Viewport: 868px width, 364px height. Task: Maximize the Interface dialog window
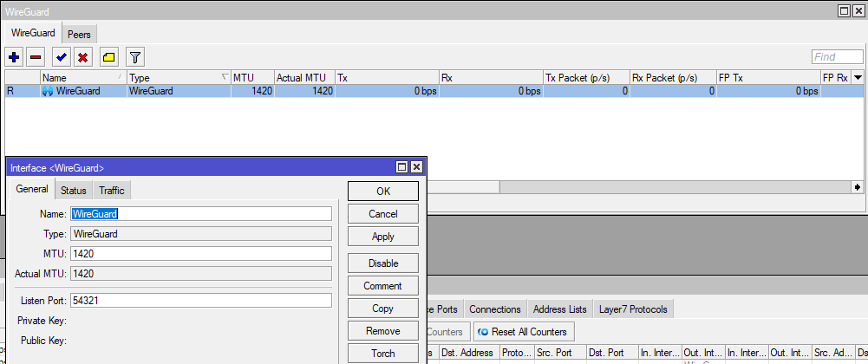click(x=402, y=167)
